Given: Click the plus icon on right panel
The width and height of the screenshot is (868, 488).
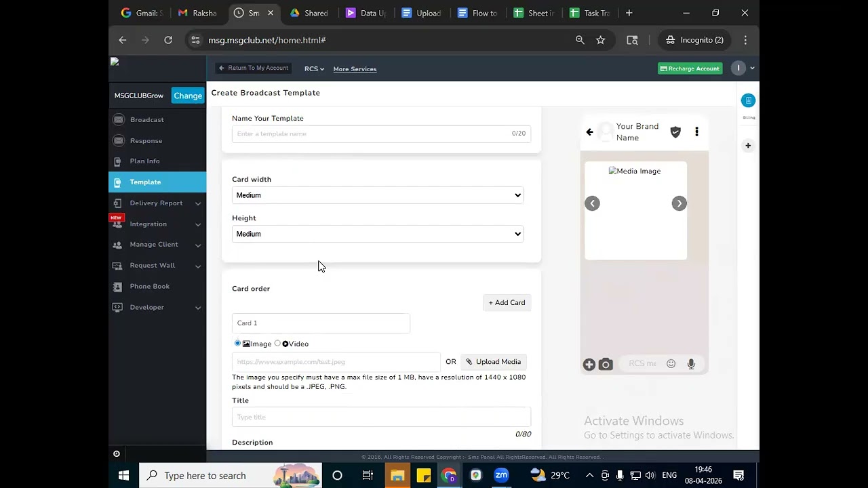Looking at the screenshot, I should pos(748,146).
